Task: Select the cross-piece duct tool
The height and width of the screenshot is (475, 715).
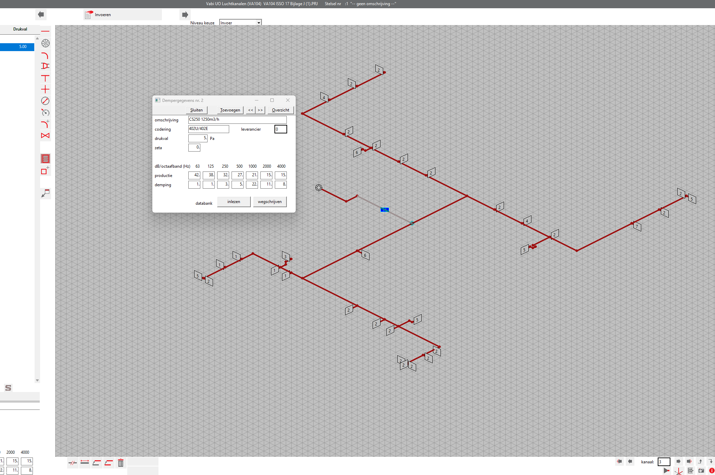Action: pyautogui.click(x=45, y=90)
